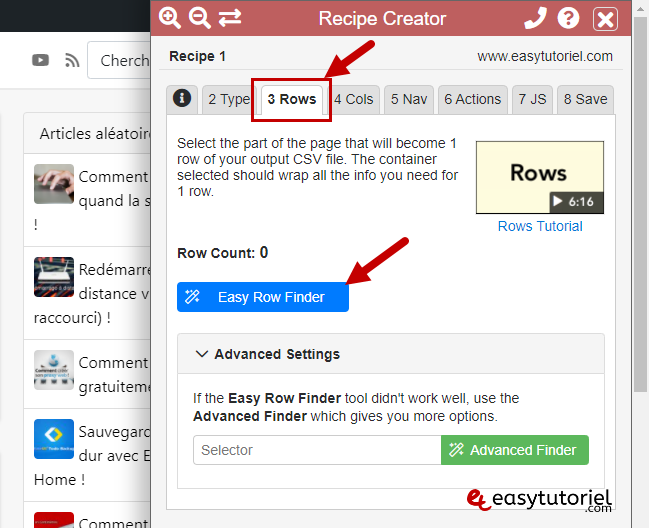The image size is (649, 528).
Task: Close the Recipe Creator panel
Action: [605, 19]
